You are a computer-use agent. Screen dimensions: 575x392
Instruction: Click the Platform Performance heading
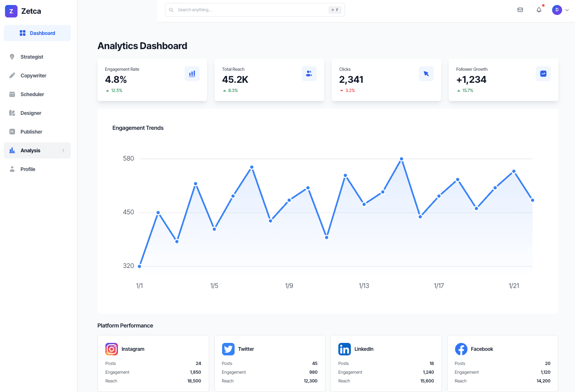[125, 326]
